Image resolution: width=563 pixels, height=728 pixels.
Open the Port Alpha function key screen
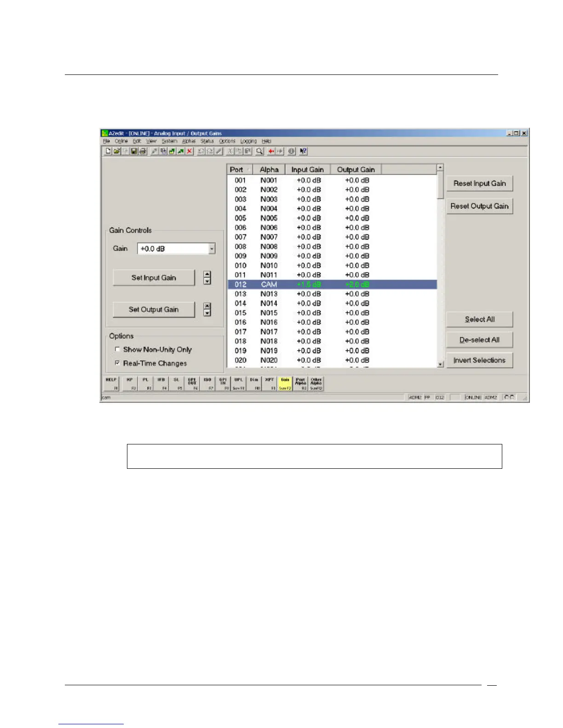click(x=301, y=384)
